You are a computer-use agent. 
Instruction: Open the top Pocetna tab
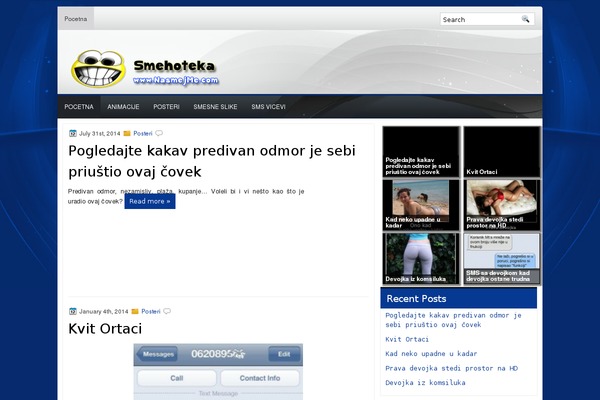click(x=76, y=19)
